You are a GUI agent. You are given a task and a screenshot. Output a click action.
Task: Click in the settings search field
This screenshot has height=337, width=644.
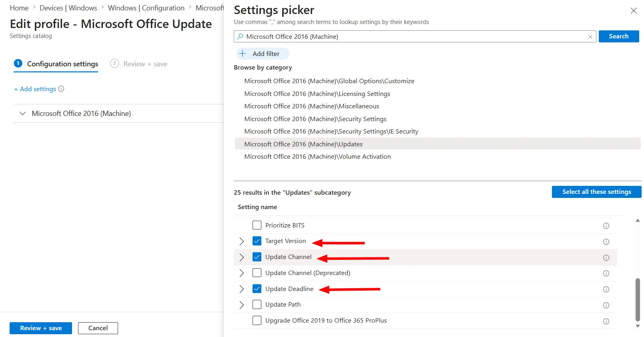point(415,36)
